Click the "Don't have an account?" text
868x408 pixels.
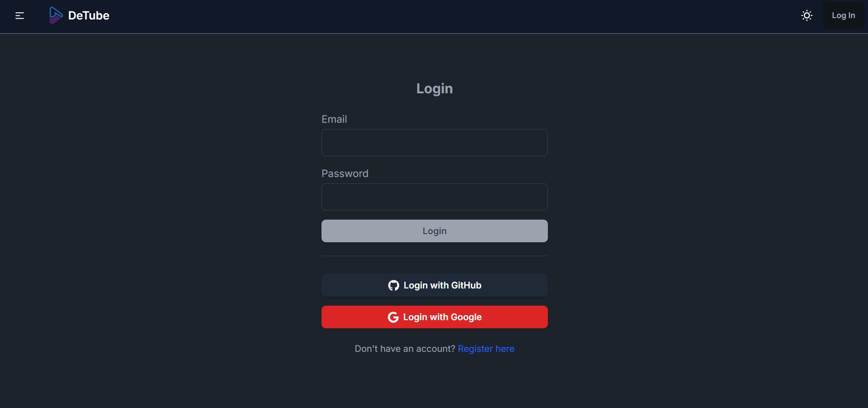click(405, 349)
